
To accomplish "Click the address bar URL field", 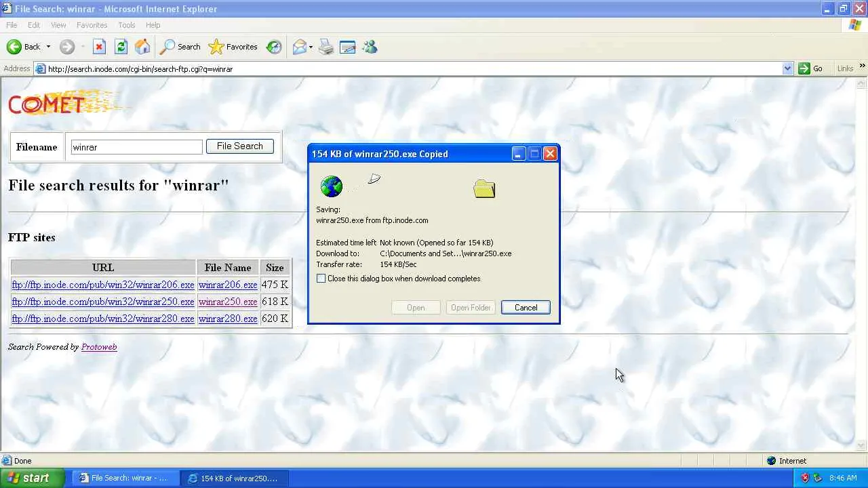I will pyautogui.click(x=414, y=68).
